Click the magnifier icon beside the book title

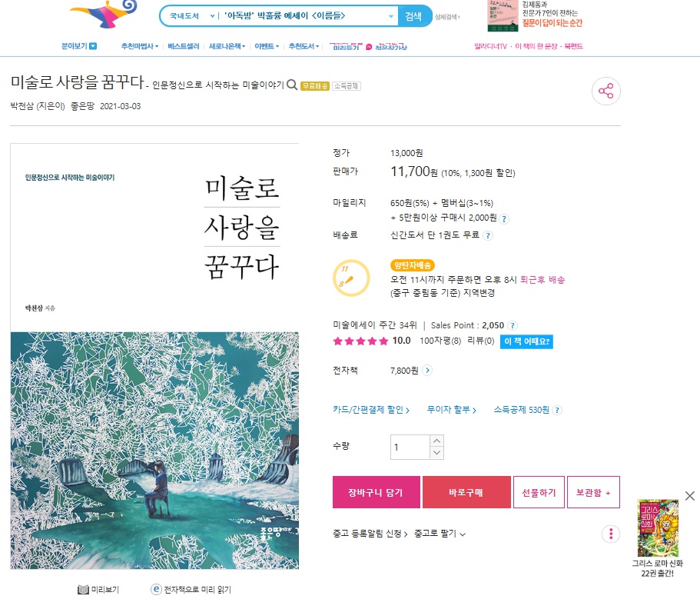[292, 85]
